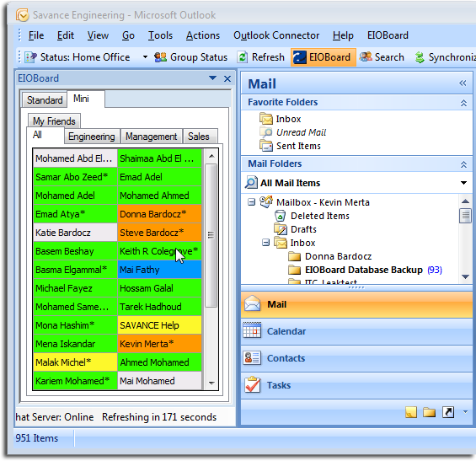The width and height of the screenshot is (476, 461).
Task: Open the EIOBoard menu
Action: (x=388, y=35)
